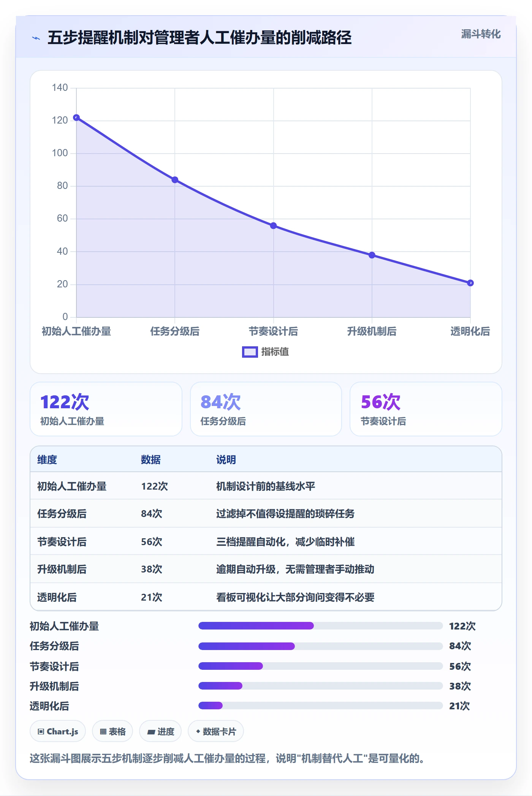Click the table cell 看板可视化让大部分询问变得不必要
The height and width of the screenshot is (796, 532).
(x=295, y=597)
